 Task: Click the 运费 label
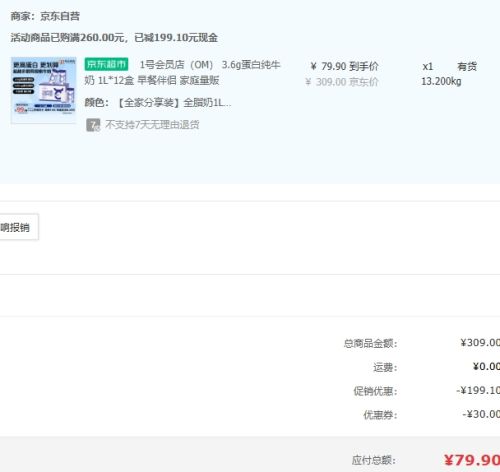[385, 367]
